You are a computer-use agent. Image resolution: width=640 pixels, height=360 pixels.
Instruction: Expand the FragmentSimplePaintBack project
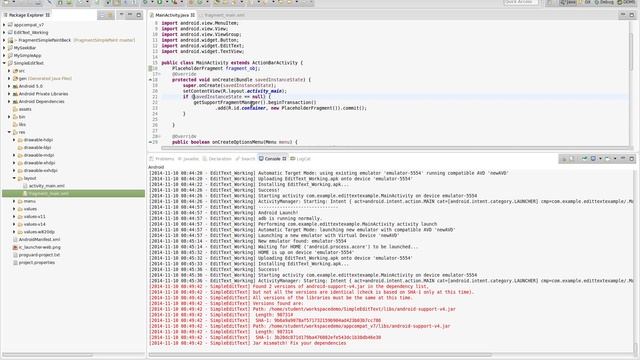pos(4,40)
